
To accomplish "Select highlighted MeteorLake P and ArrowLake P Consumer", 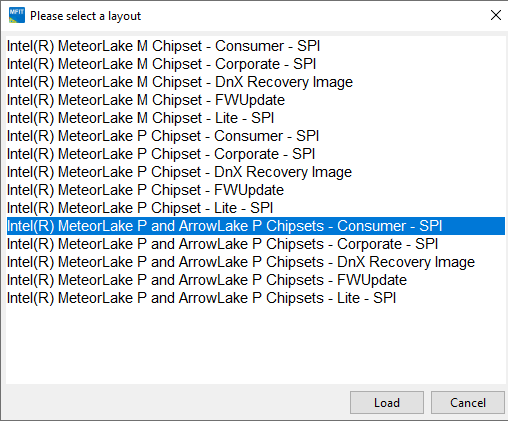I will click(256, 226).
